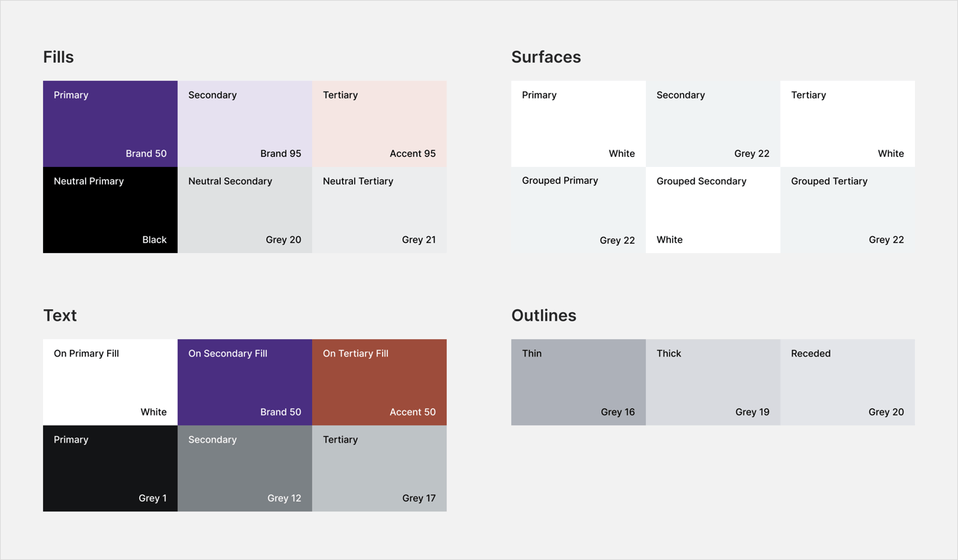Select the On Secondary Fill Brand 50 swatch

click(x=244, y=382)
